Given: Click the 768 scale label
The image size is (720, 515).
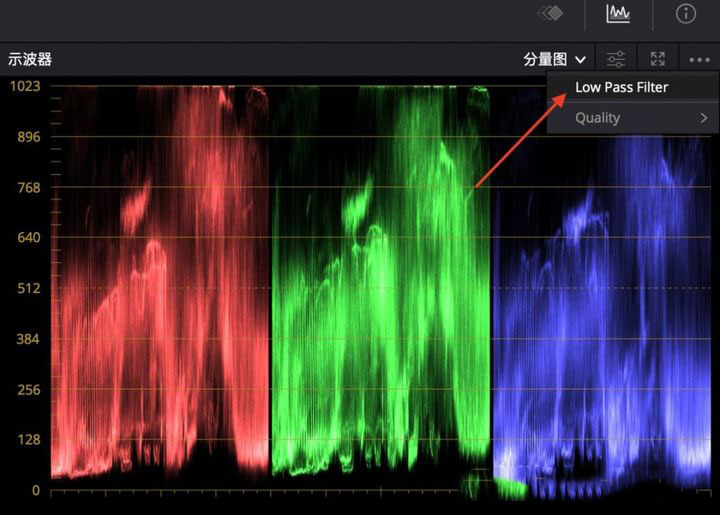Looking at the screenshot, I should click(x=28, y=187).
